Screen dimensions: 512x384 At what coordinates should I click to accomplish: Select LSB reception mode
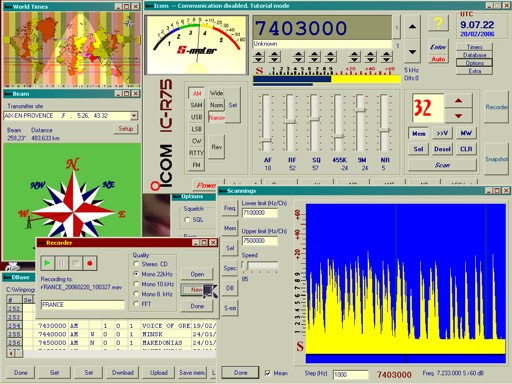tap(197, 129)
